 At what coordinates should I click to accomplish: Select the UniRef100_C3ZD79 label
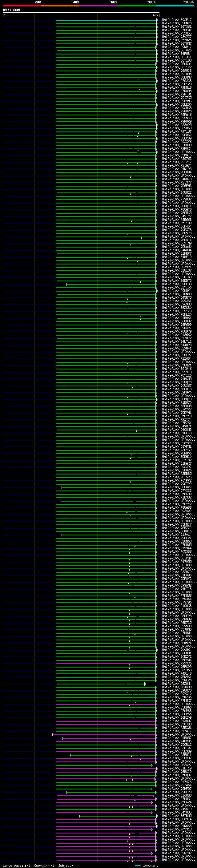(x=177, y=572)
